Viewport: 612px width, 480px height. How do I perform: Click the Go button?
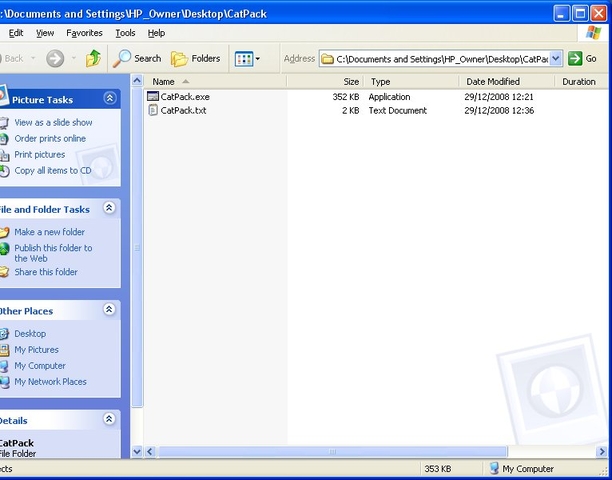click(582, 59)
